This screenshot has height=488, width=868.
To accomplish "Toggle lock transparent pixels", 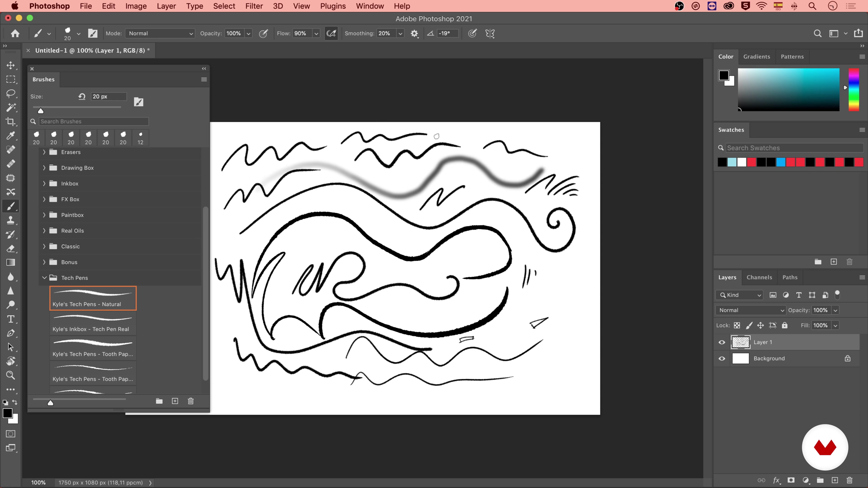I will (737, 325).
